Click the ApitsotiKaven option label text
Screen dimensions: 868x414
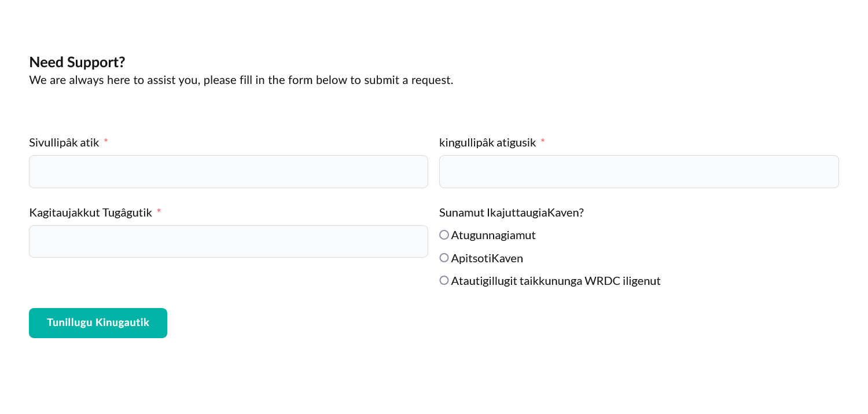click(x=487, y=258)
